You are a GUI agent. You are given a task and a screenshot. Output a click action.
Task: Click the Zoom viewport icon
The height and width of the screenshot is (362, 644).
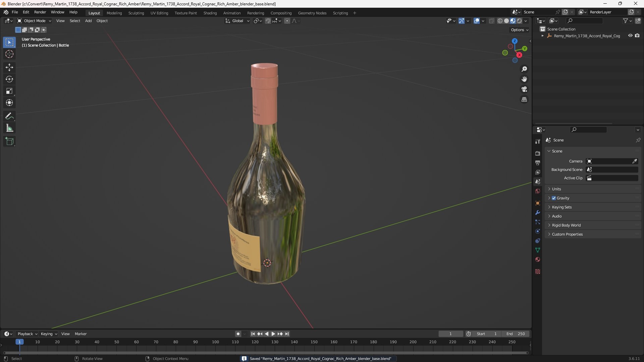coord(524,69)
